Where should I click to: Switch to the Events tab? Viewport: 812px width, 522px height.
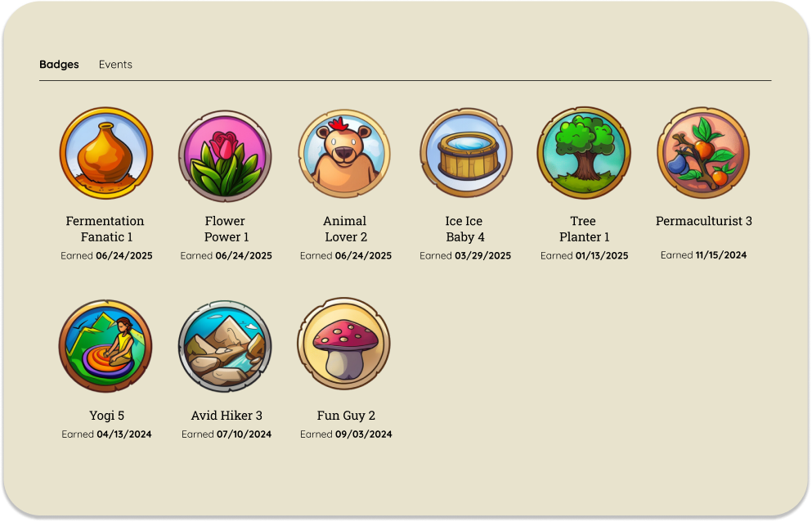pyautogui.click(x=115, y=65)
